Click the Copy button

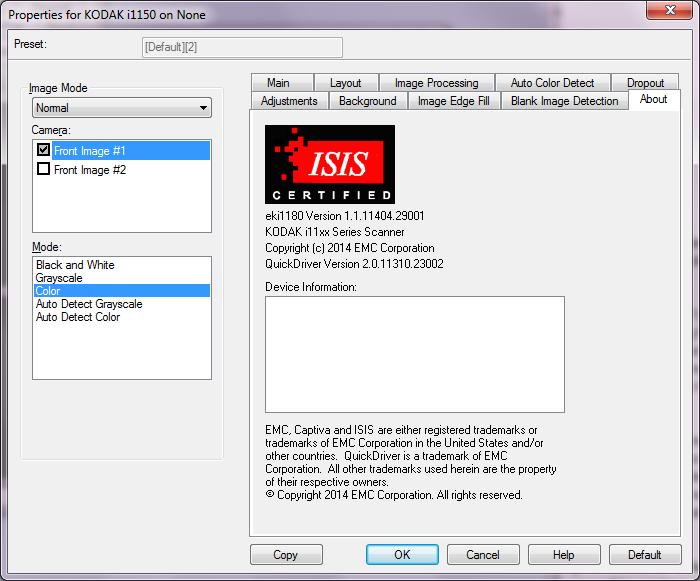tap(286, 555)
